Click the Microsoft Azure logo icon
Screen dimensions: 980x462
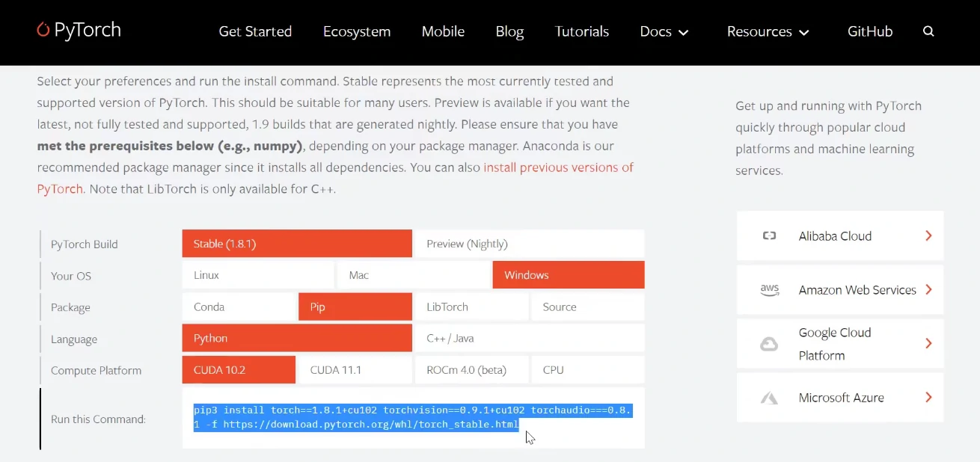pos(769,398)
